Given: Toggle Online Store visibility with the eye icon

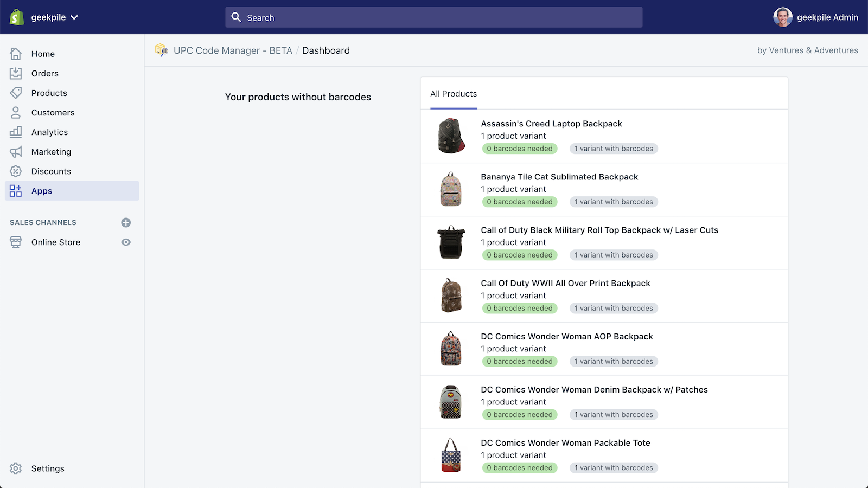Looking at the screenshot, I should coord(126,242).
